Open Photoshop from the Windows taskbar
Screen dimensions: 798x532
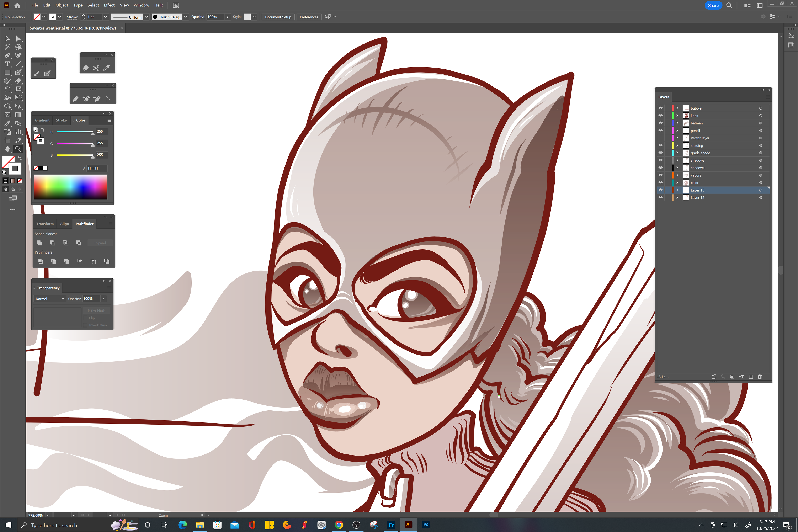click(426, 525)
